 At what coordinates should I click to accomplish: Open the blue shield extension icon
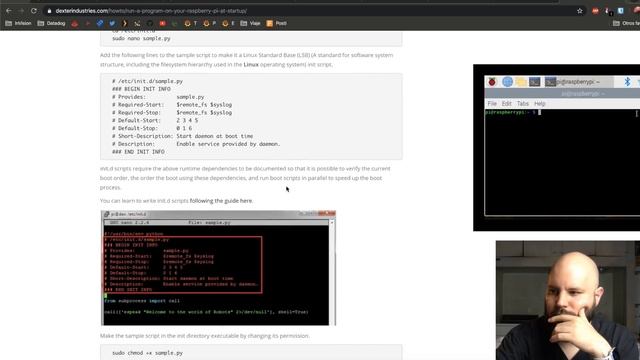point(620,11)
